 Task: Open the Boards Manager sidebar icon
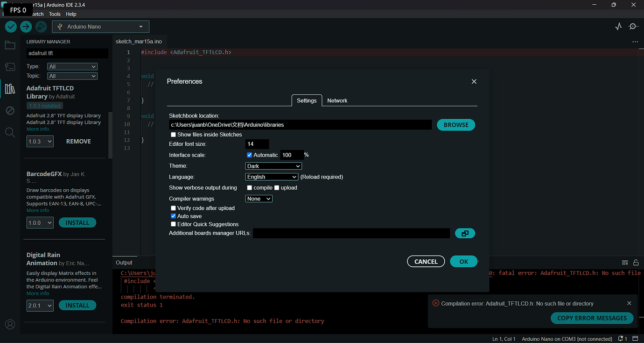point(10,66)
